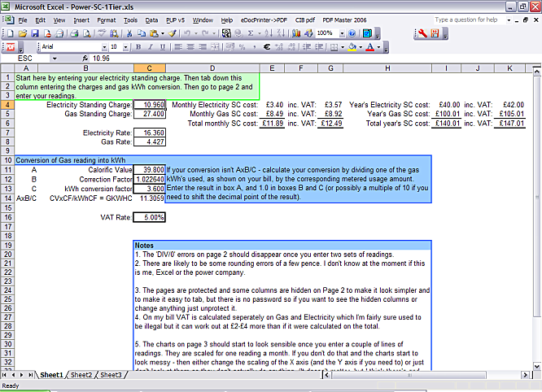Open the AutoSum dropdown arrow
Screen dimensions: 542x392
point(260,33)
